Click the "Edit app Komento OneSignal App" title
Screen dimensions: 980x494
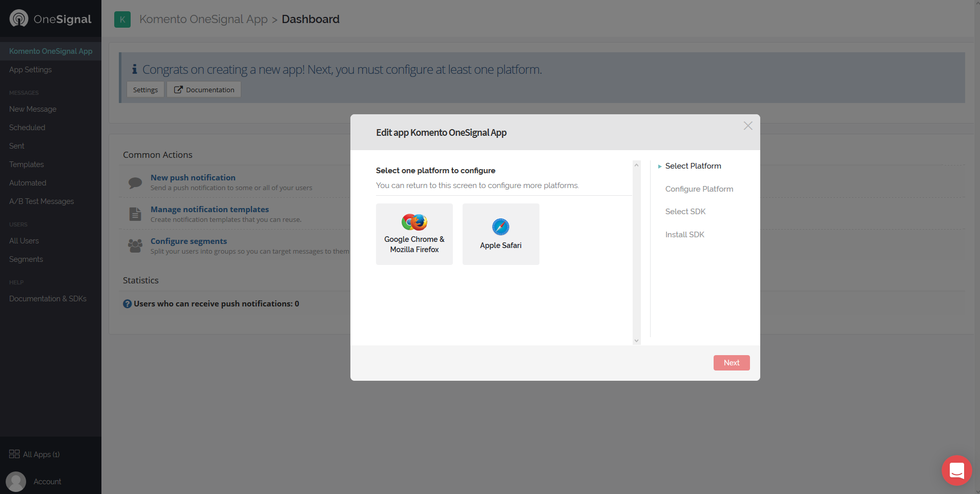[x=442, y=133]
